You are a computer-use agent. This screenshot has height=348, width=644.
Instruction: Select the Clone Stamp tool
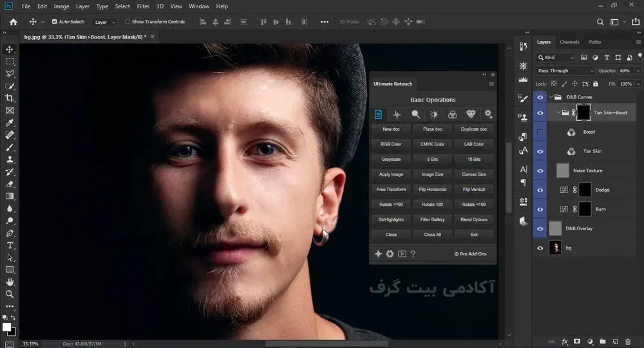10,160
